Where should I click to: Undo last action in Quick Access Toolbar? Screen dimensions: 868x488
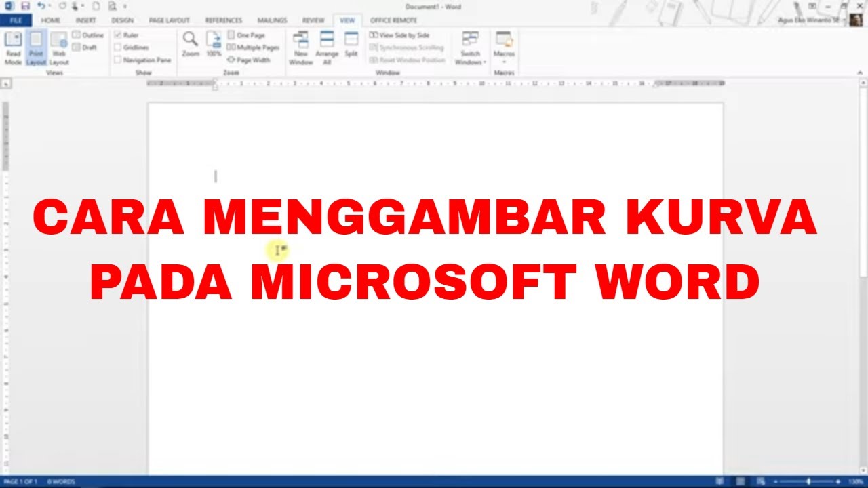(x=41, y=6)
